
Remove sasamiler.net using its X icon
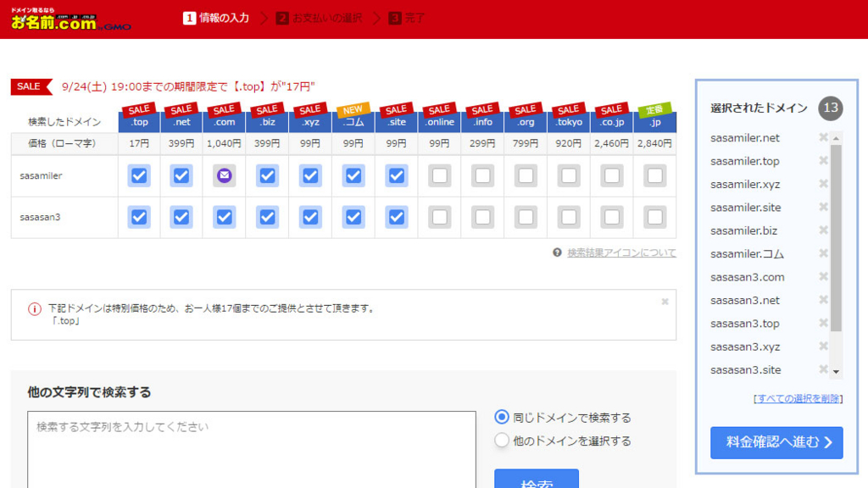pyautogui.click(x=822, y=137)
